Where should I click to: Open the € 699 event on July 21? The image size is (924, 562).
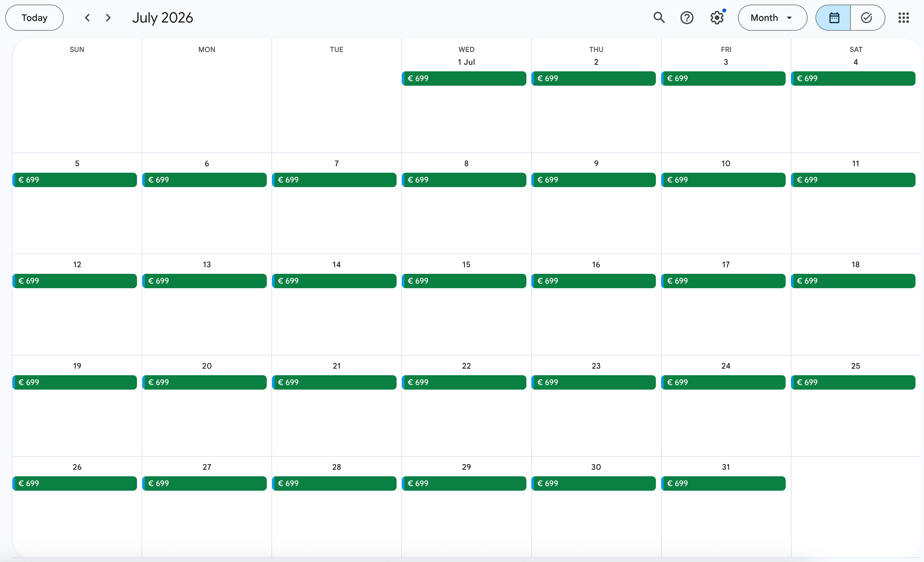(334, 382)
